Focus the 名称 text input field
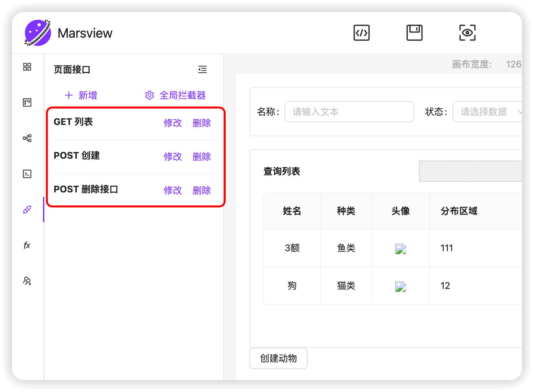The image size is (534, 392). [349, 112]
